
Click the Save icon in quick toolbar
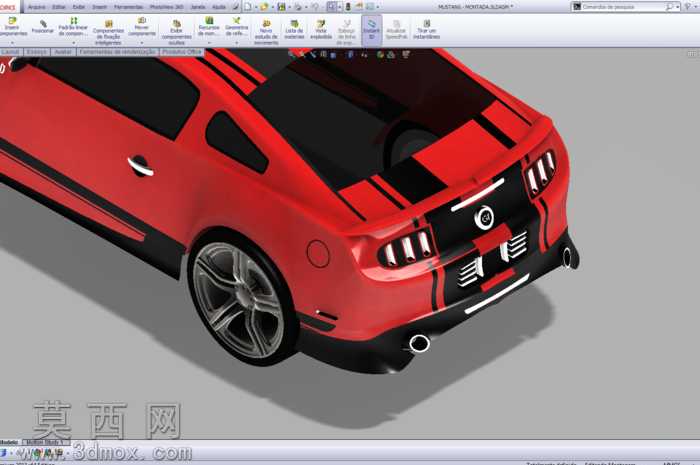tap(281, 7)
